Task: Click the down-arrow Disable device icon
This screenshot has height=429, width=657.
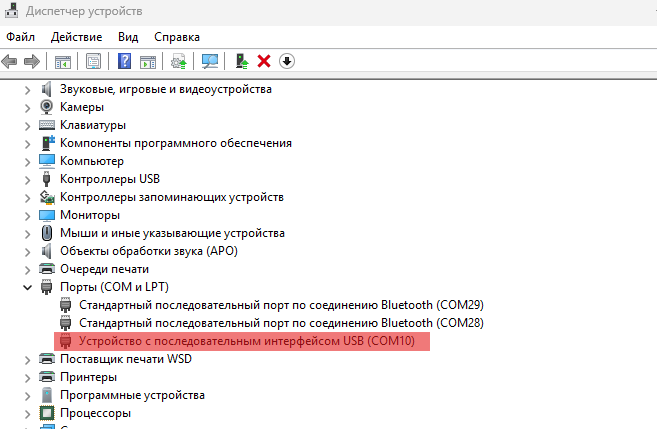Action: (x=287, y=61)
